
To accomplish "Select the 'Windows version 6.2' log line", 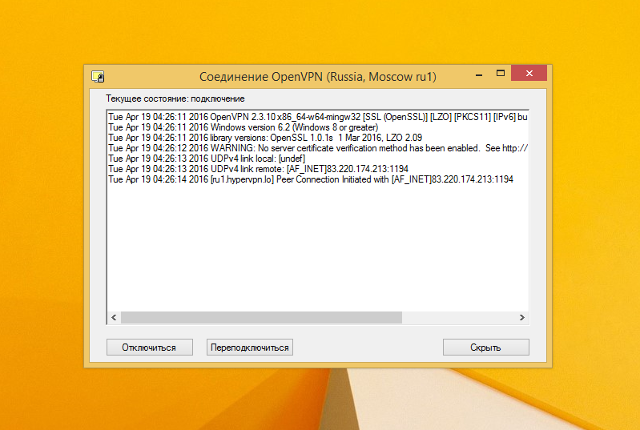I will tap(243, 127).
